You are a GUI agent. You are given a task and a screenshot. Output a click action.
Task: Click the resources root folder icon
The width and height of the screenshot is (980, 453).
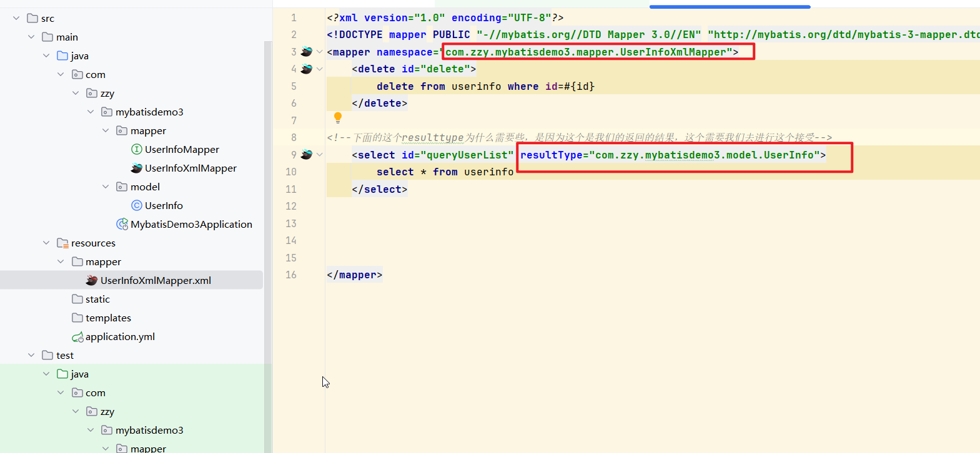[x=62, y=243]
